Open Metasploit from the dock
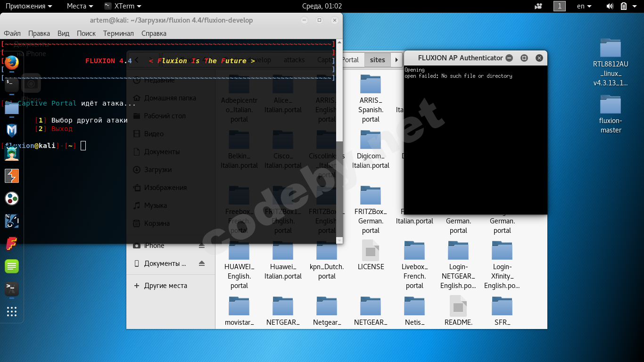The width and height of the screenshot is (644, 362). point(12,131)
